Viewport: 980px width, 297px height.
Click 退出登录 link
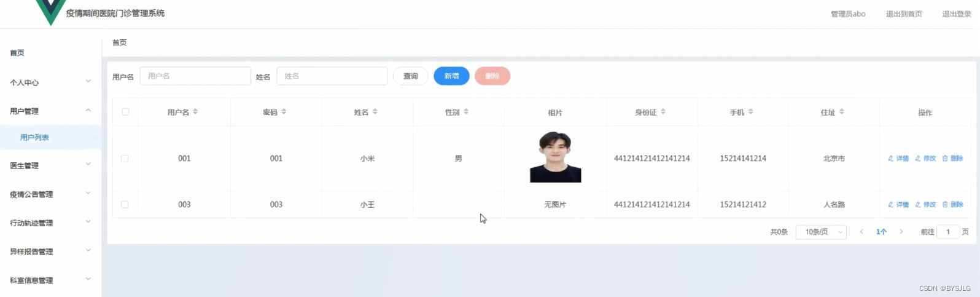coord(957,14)
